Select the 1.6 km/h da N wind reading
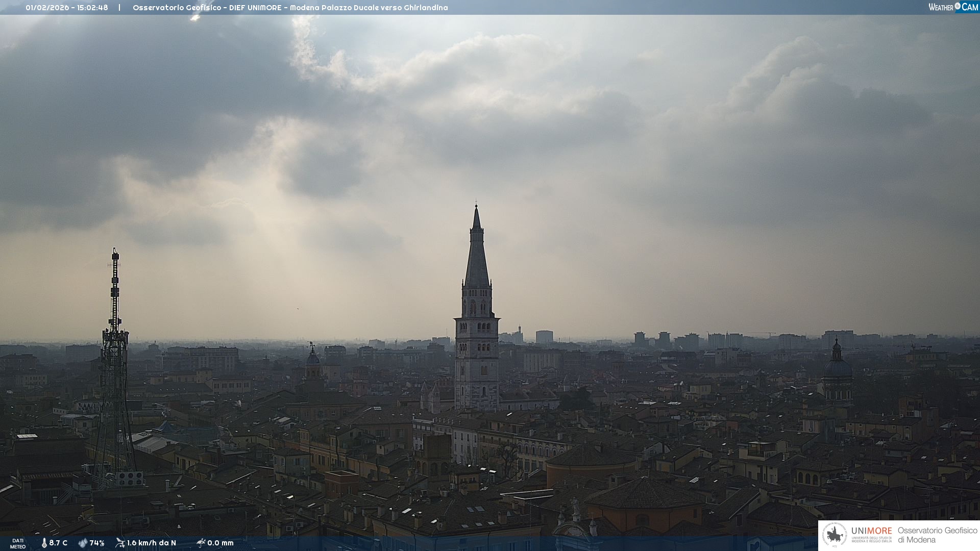This screenshot has width=980, height=551. click(152, 543)
